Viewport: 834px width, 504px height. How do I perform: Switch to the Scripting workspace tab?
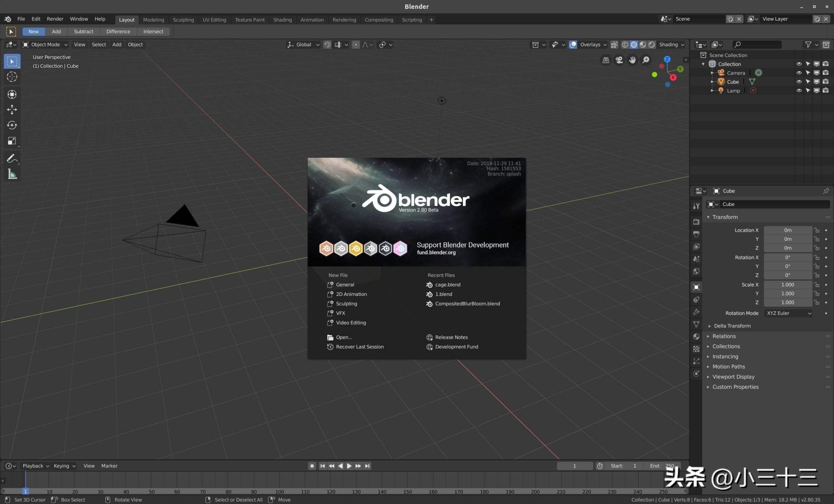click(x=411, y=20)
